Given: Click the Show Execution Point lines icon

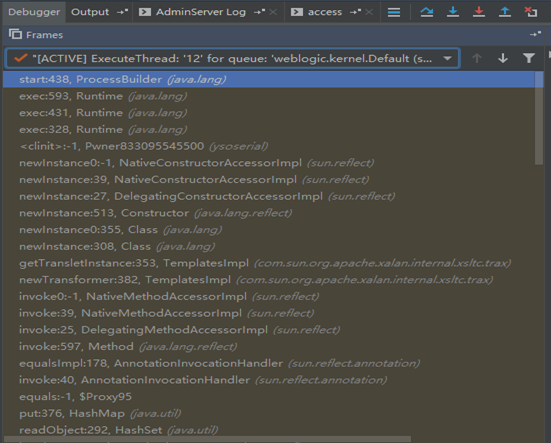Looking at the screenshot, I should click(x=394, y=12).
